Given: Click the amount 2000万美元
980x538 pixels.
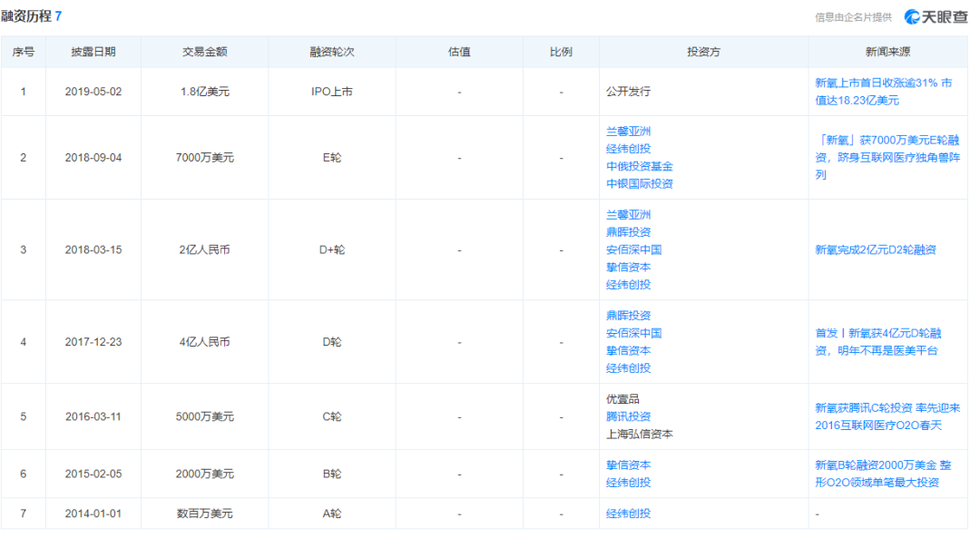Looking at the screenshot, I should [x=204, y=474].
